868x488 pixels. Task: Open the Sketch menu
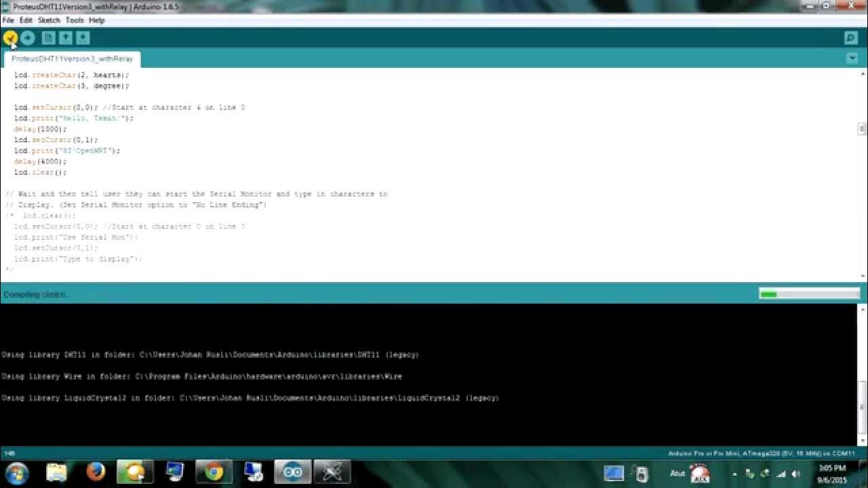pos(49,20)
